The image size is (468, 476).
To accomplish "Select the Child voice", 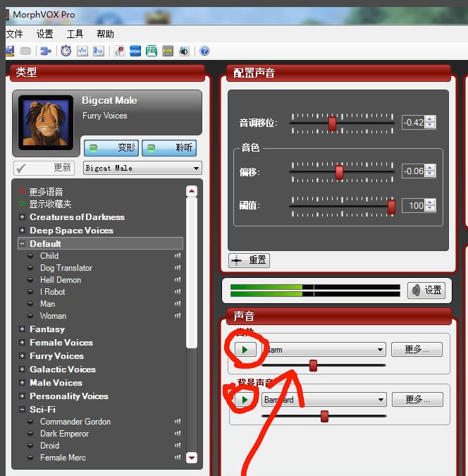I will pos(49,256).
